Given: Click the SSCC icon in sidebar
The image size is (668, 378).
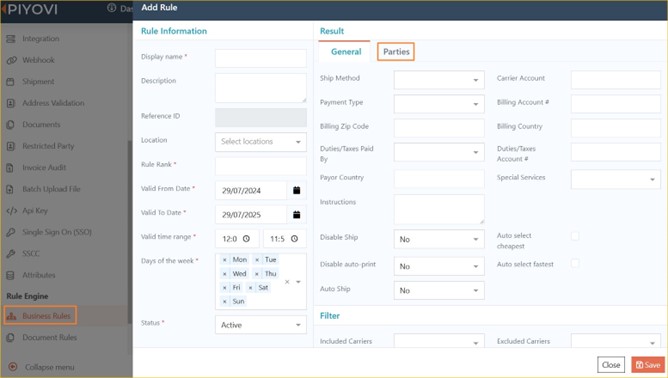Looking at the screenshot, I should click(11, 254).
